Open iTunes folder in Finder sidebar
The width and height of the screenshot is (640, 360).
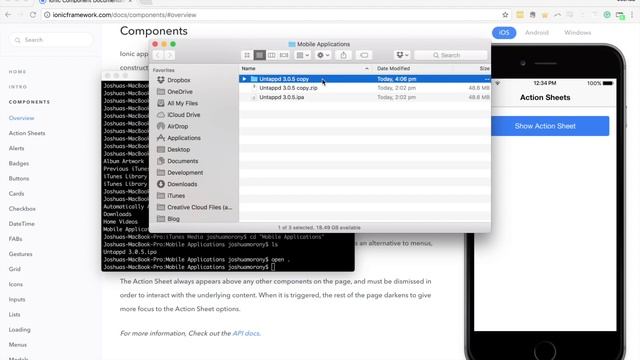pos(176,196)
